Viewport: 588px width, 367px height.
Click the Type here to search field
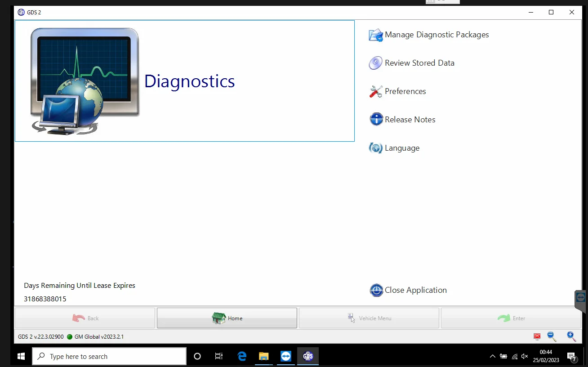point(109,356)
